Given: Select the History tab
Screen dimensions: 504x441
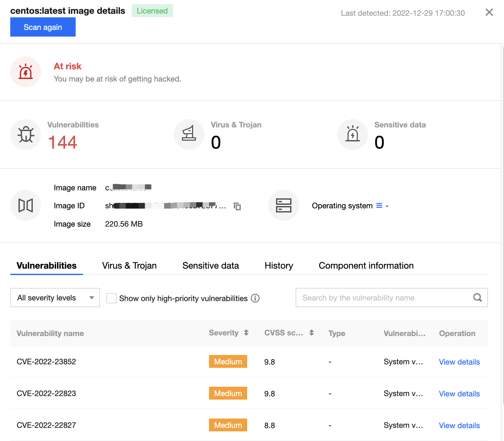Looking at the screenshot, I should click(279, 266).
